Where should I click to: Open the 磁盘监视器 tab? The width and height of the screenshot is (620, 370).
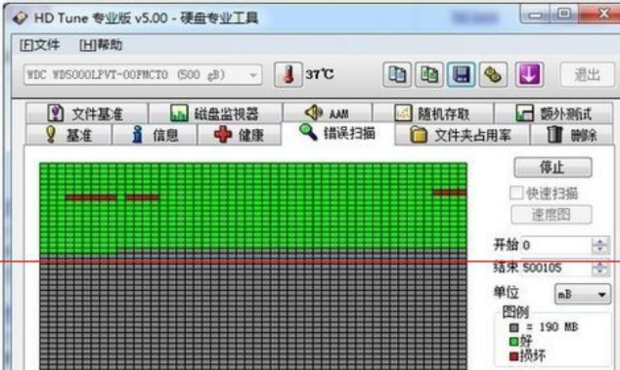(215, 113)
